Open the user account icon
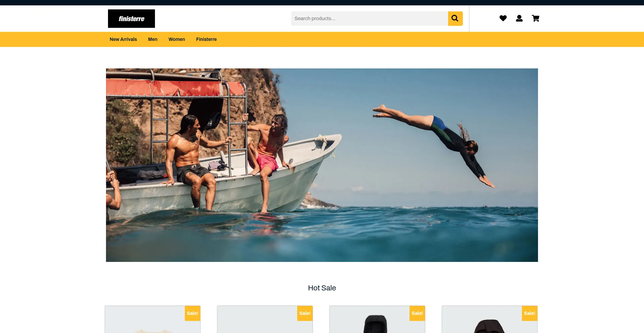This screenshot has width=644, height=333. pyautogui.click(x=519, y=18)
